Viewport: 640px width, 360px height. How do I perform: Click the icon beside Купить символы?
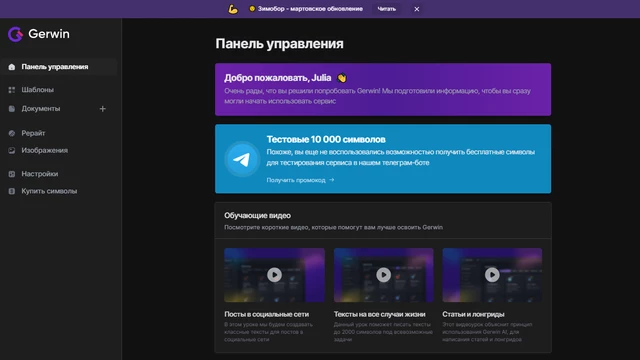12,191
